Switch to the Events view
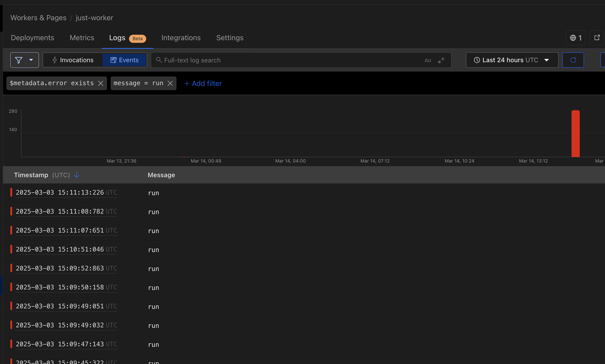Image resolution: width=605 pixels, height=364 pixels. [125, 60]
